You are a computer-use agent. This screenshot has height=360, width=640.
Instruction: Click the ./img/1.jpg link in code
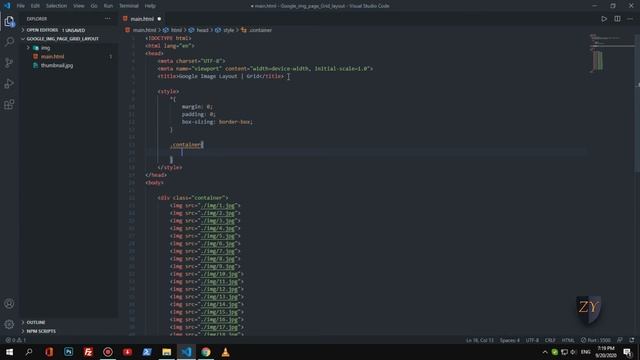[x=218, y=205]
